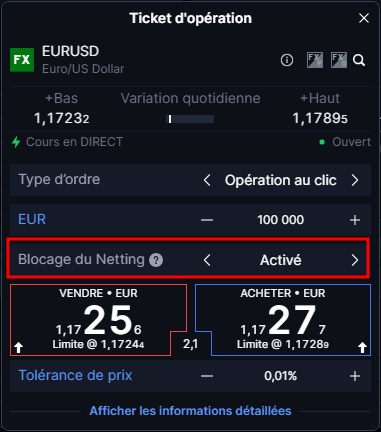The height and width of the screenshot is (432, 381).
Task: Click the 100 000 amount field
Action: coord(281,220)
